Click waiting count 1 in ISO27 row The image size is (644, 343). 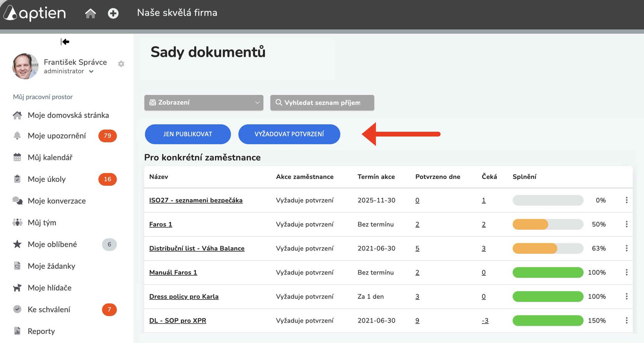click(484, 200)
